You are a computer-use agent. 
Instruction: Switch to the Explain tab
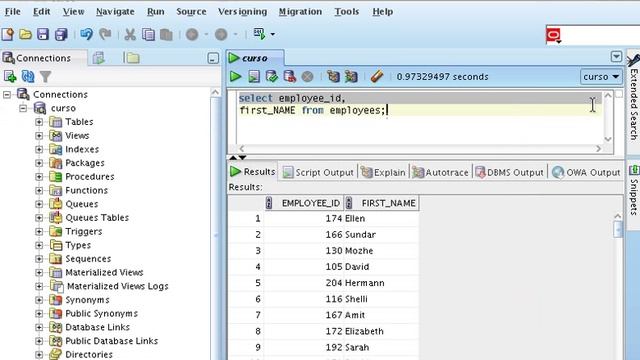(383, 172)
